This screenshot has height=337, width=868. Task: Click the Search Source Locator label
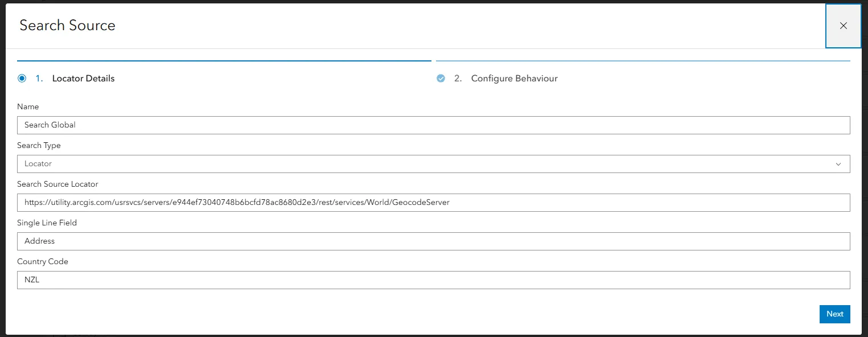click(57, 184)
